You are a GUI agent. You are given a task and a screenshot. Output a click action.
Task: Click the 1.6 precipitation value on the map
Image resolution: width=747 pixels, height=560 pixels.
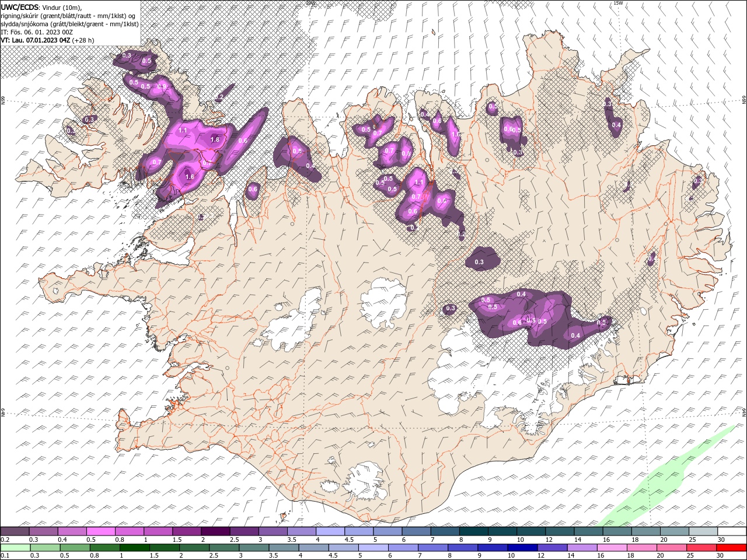click(x=189, y=177)
